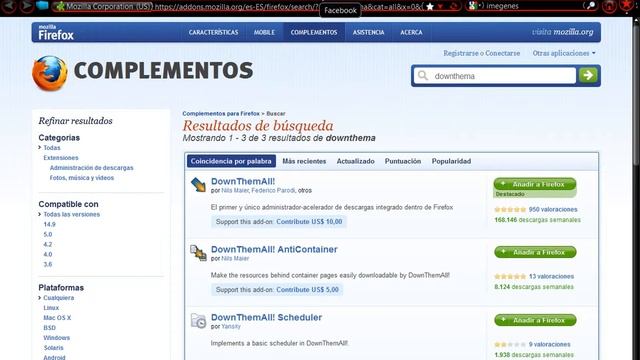Click 'Contribute US$ 10,00' link

[309, 222]
